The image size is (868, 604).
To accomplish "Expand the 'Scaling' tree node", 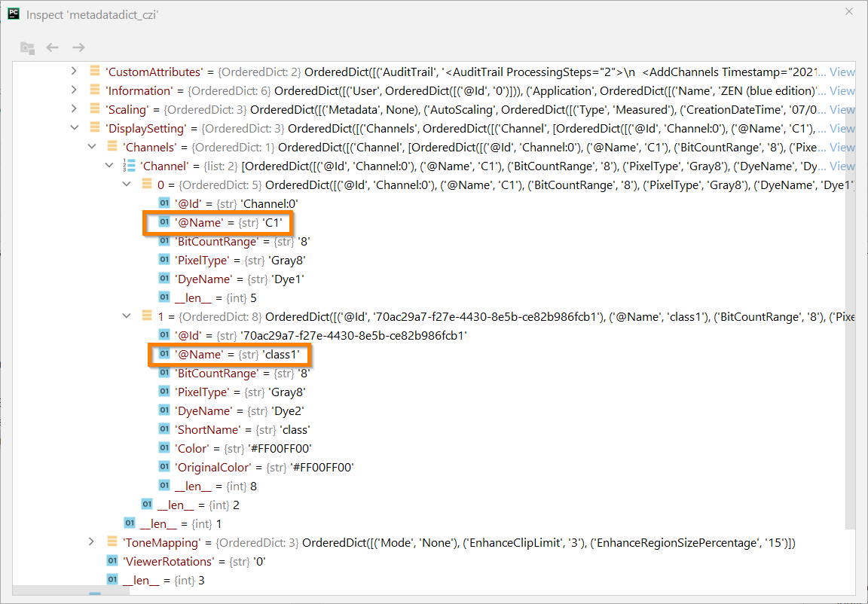I will tap(73, 109).
